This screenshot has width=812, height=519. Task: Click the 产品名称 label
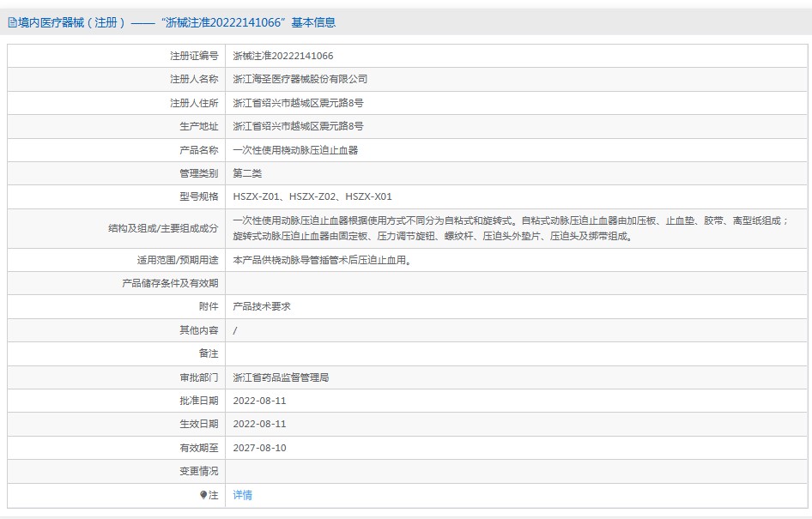[x=199, y=150]
